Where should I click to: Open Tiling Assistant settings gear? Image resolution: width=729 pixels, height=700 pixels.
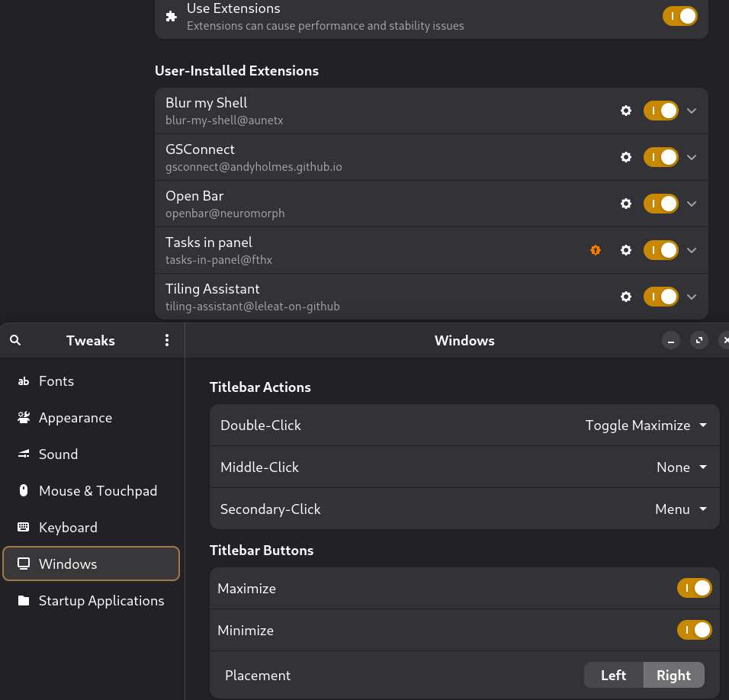click(x=626, y=297)
